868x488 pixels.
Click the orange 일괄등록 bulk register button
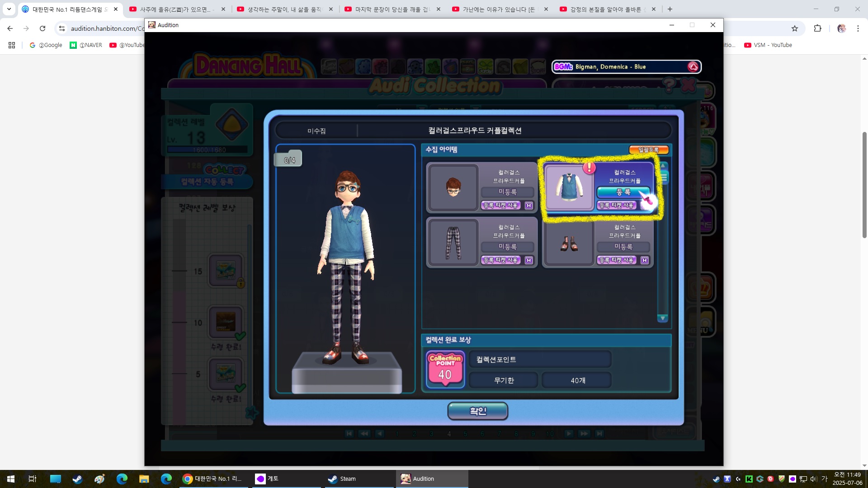tap(648, 150)
